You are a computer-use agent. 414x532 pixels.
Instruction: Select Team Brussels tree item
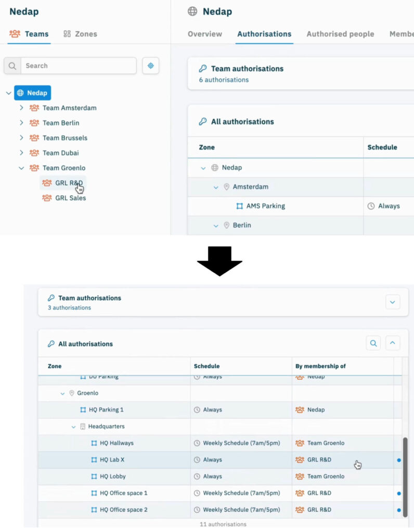point(58,138)
